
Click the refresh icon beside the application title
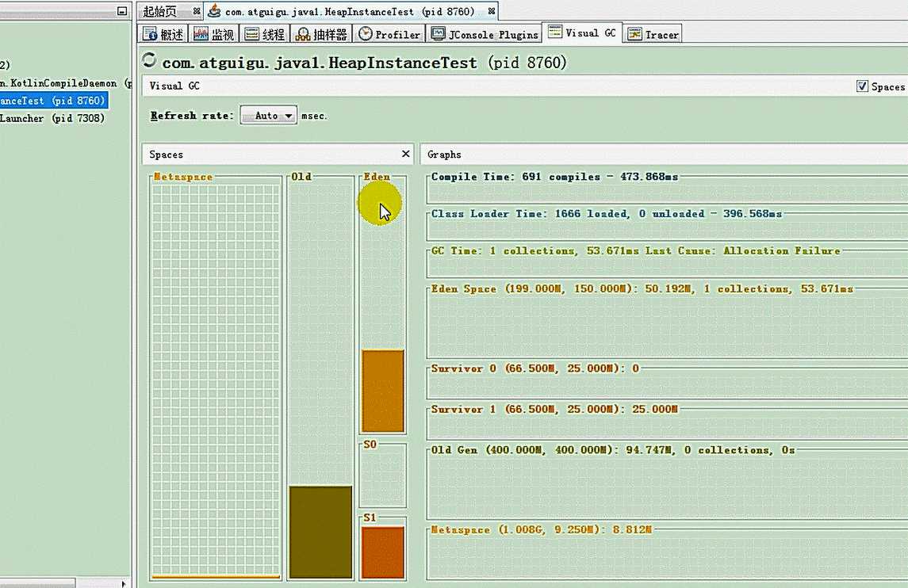click(149, 60)
